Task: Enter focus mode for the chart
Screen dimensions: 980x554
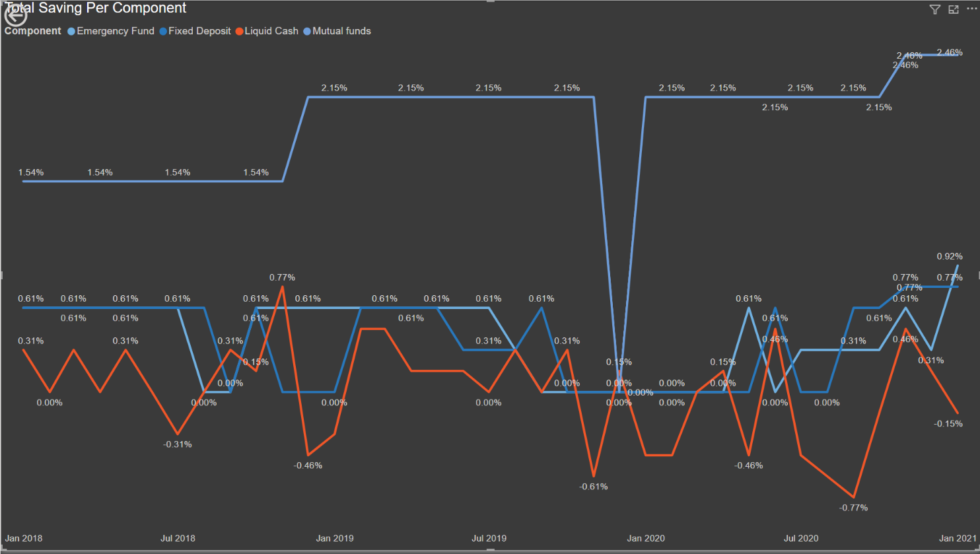Action: 953,10
